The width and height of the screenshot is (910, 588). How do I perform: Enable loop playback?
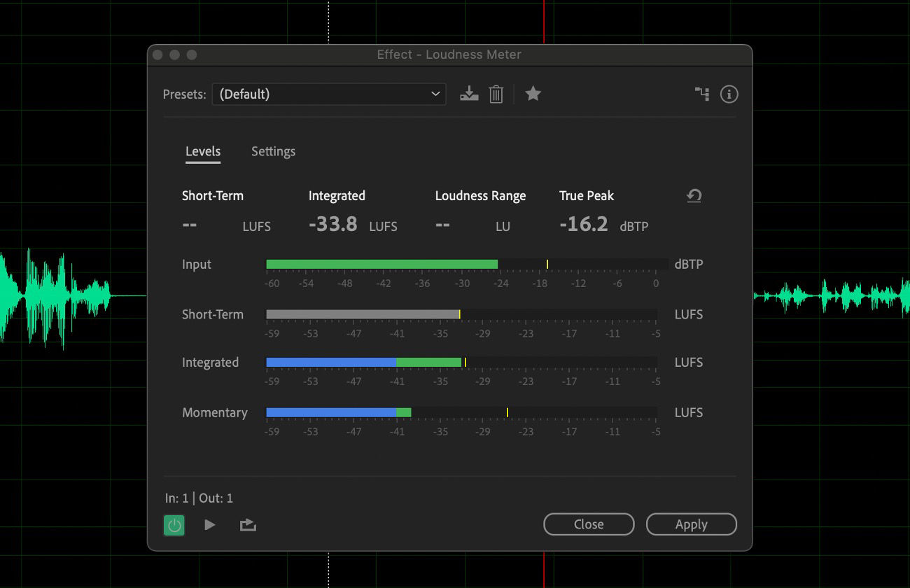(x=247, y=524)
